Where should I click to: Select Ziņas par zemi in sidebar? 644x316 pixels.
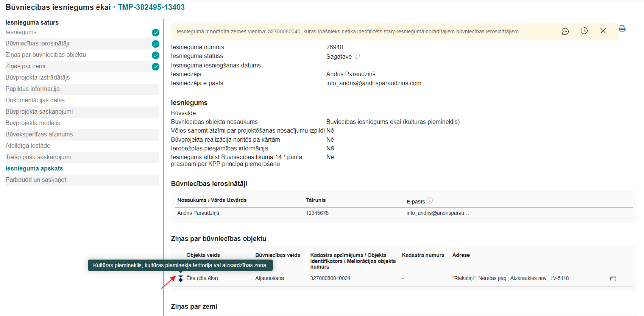[x=25, y=66]
